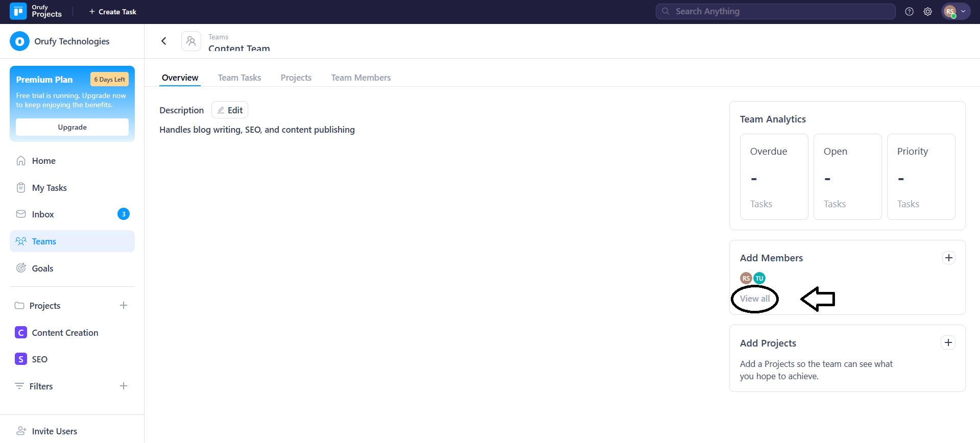Open the help question mark icon

click(x=909, y=12)
